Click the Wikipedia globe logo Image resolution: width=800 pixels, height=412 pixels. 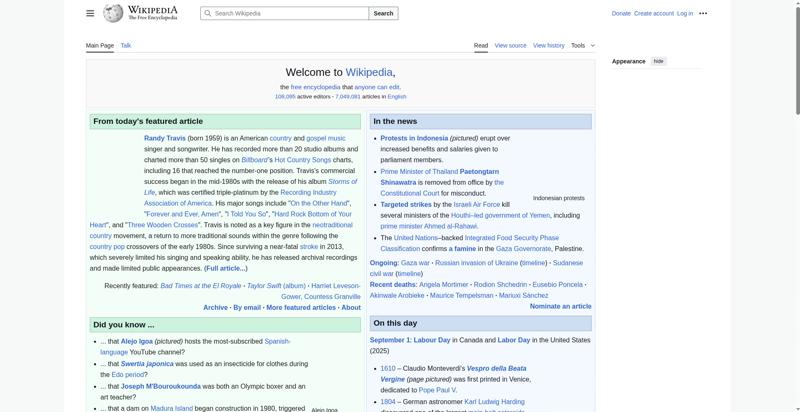point(113,13)
